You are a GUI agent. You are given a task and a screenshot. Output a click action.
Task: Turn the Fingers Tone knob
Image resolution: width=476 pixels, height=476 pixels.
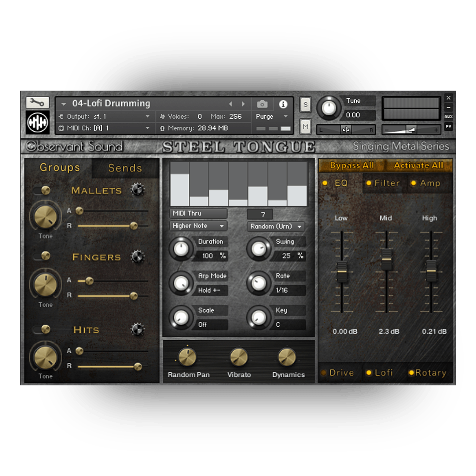pyautogui.click(x=46, y=285)
